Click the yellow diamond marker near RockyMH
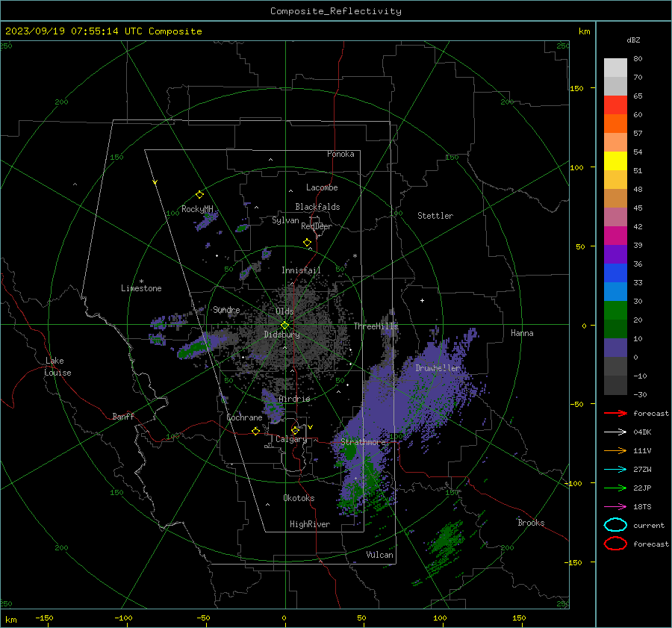672x628 pixels. point(199,195)
